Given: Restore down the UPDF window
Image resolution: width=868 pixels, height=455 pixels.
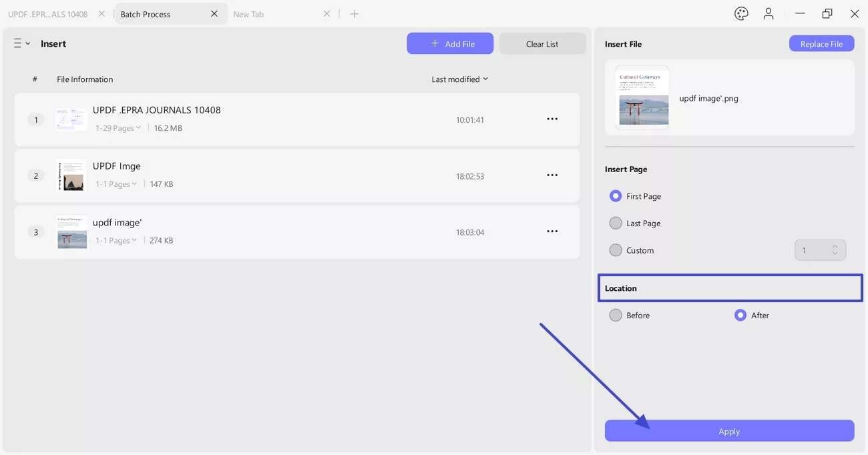Looking at the screenshot, I should pyautogui.click(x=827, y=14).
